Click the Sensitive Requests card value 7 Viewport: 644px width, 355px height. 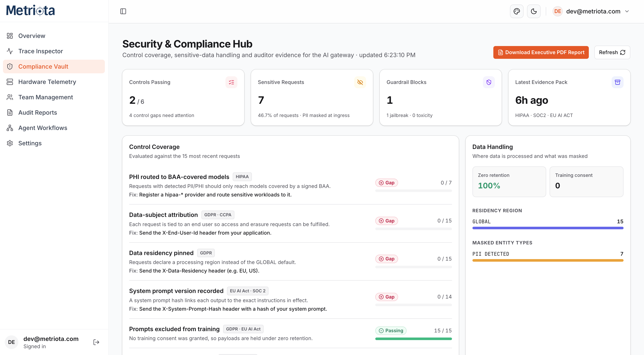(x=261, y=100)
